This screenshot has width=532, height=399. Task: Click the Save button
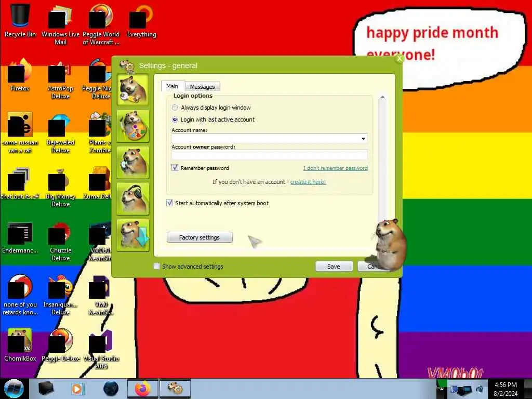coord(334,267)
